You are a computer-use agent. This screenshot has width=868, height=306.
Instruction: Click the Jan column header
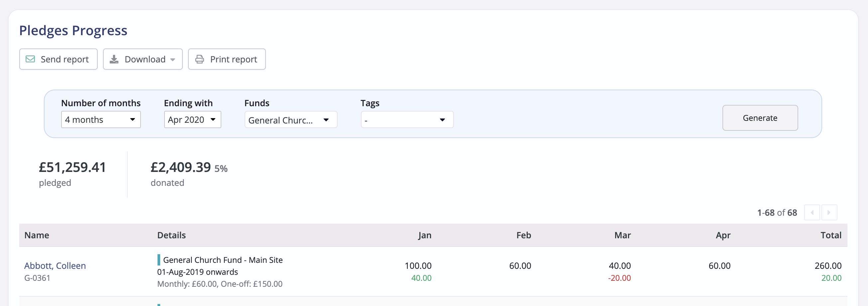pos(424,235)
